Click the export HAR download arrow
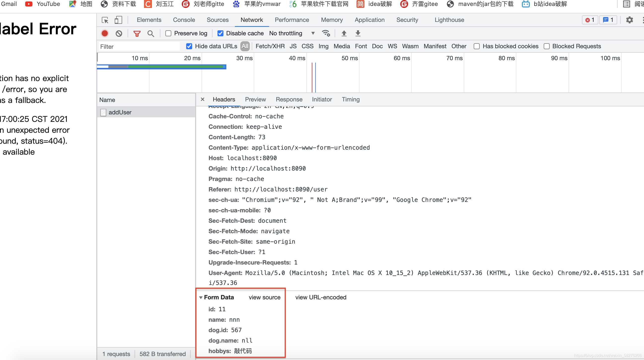Viewport: 644px width, 360px height. point(358,33)
